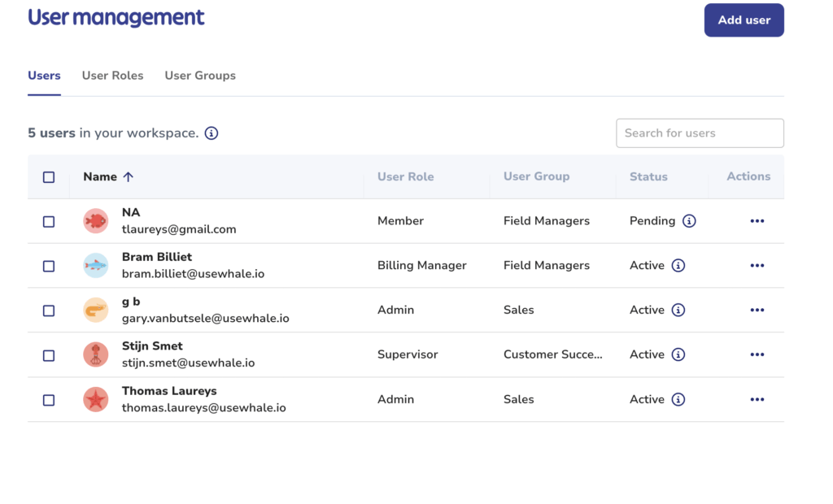Click the info icon beside Stijn Smet's Active status

coord(678,354)
